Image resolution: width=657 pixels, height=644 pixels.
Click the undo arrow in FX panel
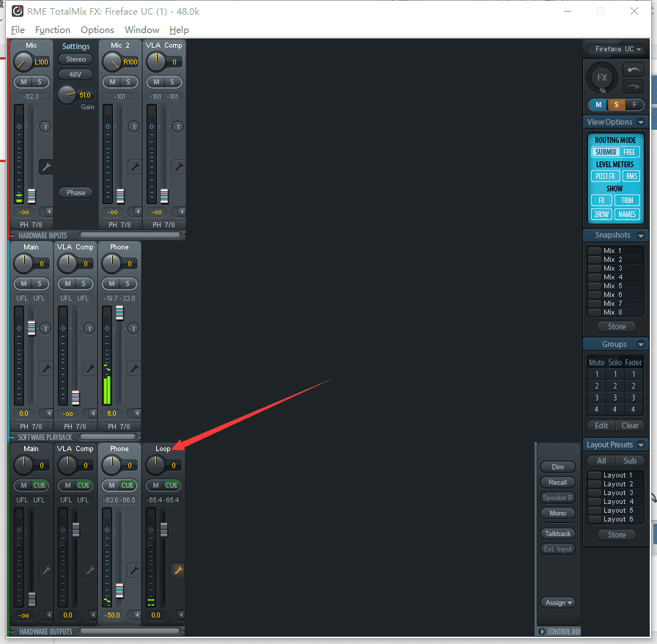tap(633, 70)
